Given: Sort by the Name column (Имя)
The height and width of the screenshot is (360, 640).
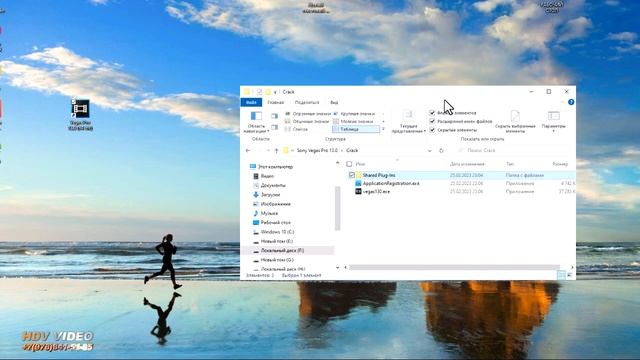Looking at the screenshot, I should tap(360, 164).
